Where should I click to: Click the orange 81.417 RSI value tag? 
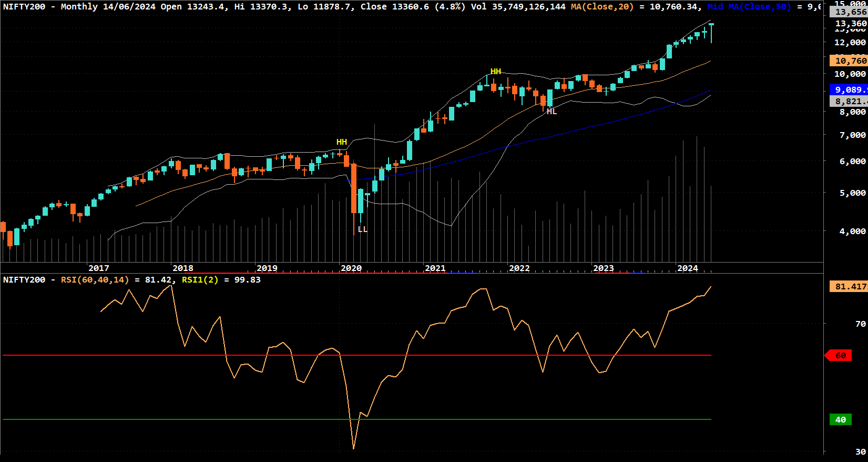849,286
